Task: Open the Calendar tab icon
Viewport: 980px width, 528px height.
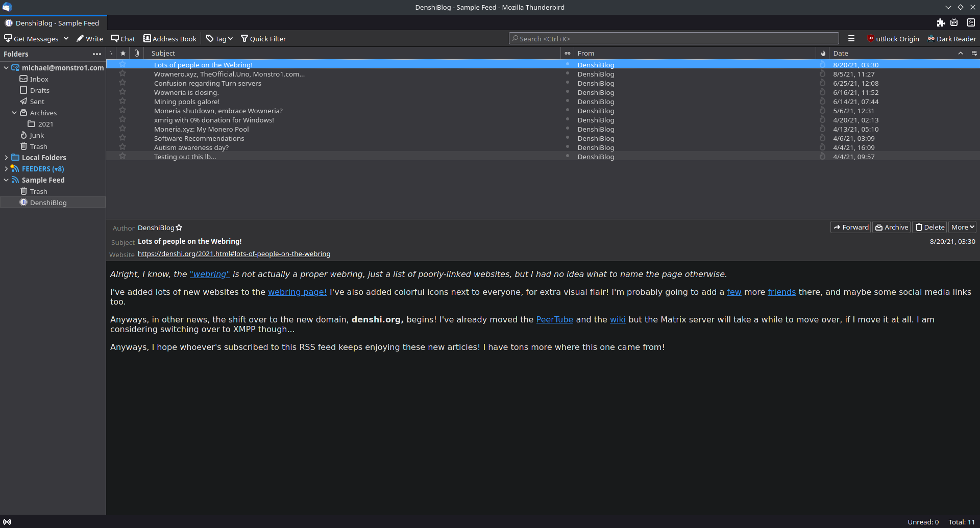Action: coord(954,22)
